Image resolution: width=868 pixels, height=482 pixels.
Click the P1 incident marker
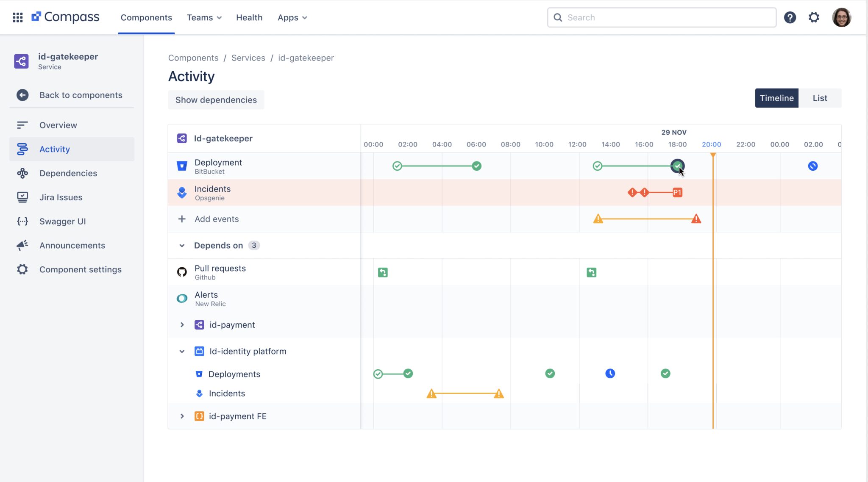tap(677, 193)
